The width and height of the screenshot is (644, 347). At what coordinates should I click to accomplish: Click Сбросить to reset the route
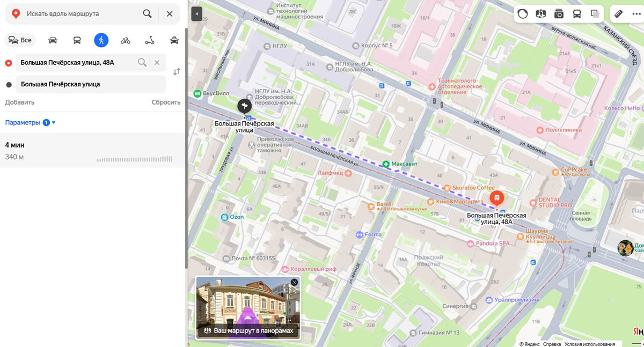[x=166, y=102]
